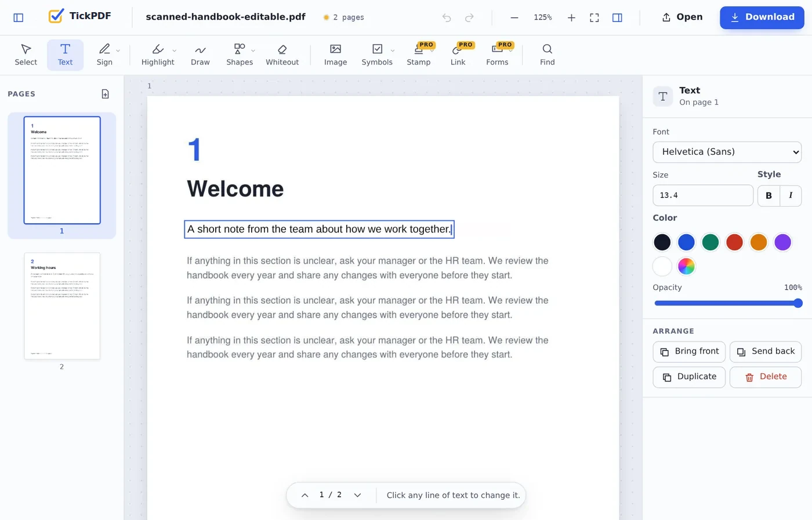Enter fullscreen view mode
Image resolution: width=812 pixels, height=520 pixels.
[x=594, y=17]
